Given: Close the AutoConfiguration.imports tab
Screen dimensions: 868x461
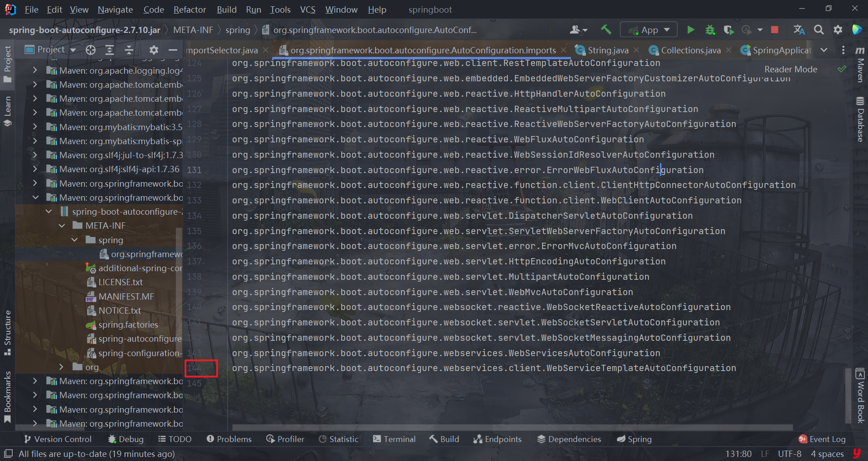Looking at the screenshot, I should 563,50.
